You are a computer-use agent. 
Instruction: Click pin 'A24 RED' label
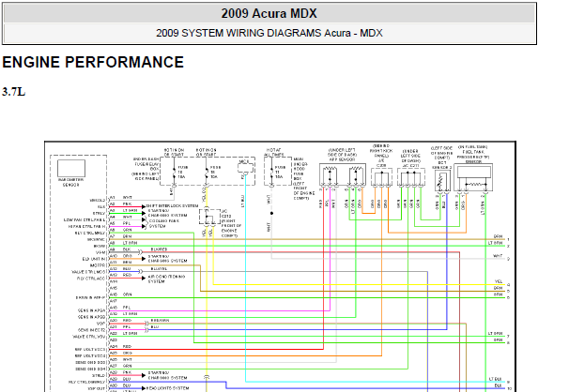[121, 347]
